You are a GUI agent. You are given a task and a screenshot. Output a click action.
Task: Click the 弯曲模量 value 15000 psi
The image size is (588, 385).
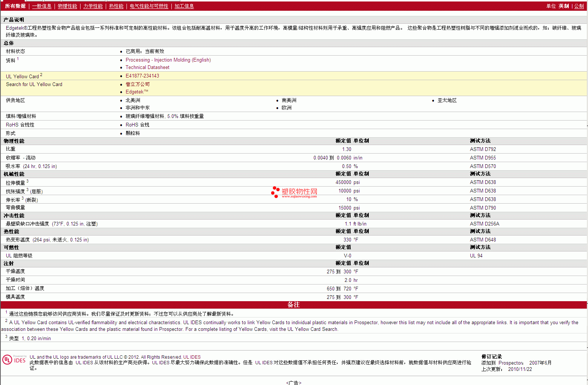coord(349,208)
